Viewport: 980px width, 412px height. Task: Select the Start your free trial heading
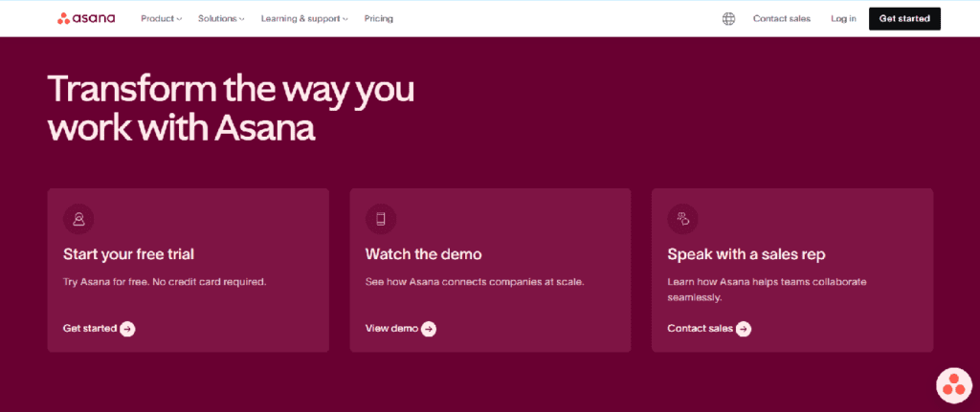[128, 254]
